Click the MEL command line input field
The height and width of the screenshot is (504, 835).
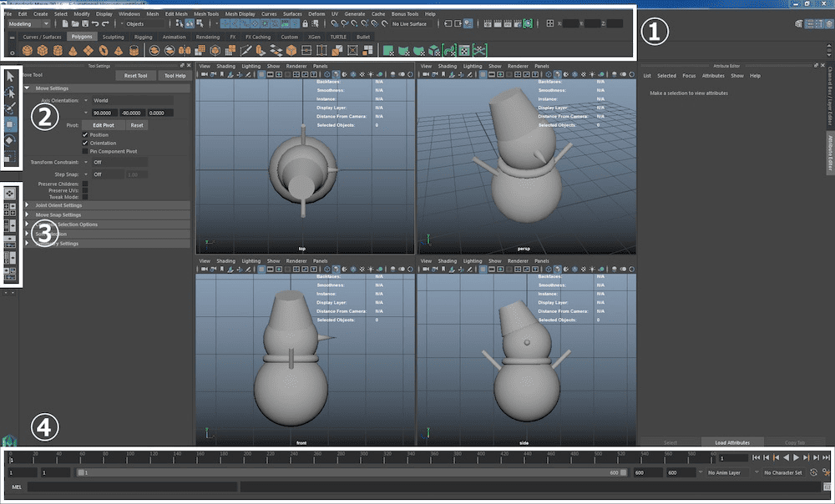[132, 487]
